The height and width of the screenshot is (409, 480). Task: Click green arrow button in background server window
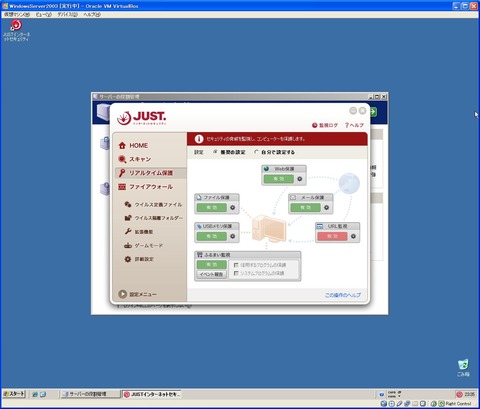point(373,112)
